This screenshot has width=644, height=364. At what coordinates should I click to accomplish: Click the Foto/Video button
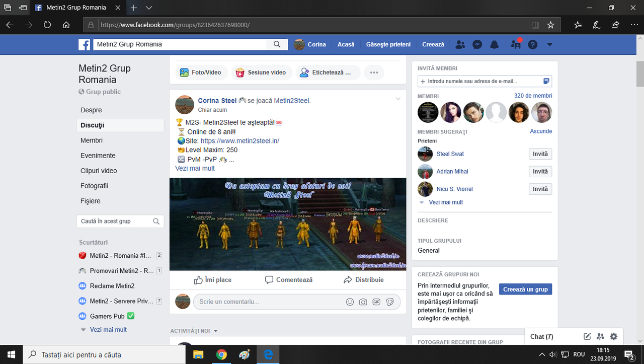pyautogui.click(x=201, y=72)
